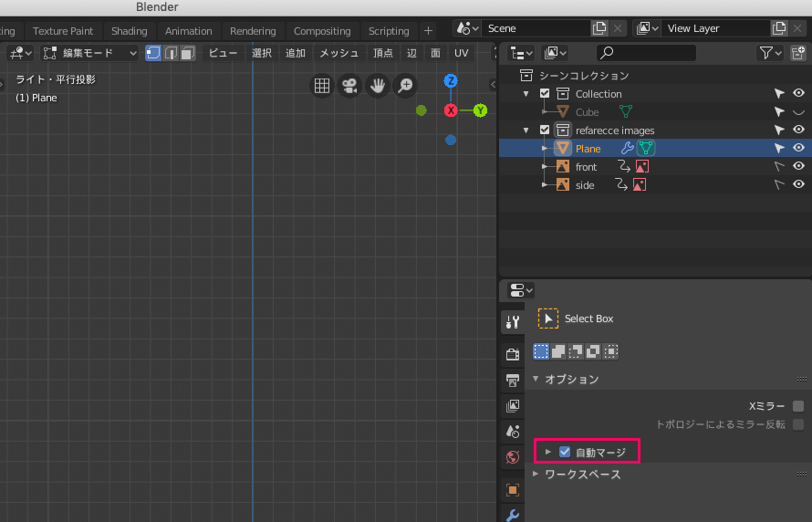The image size is (812, 522).
Task: Show the Cube using its eye icon
Action: click(798, 112)
